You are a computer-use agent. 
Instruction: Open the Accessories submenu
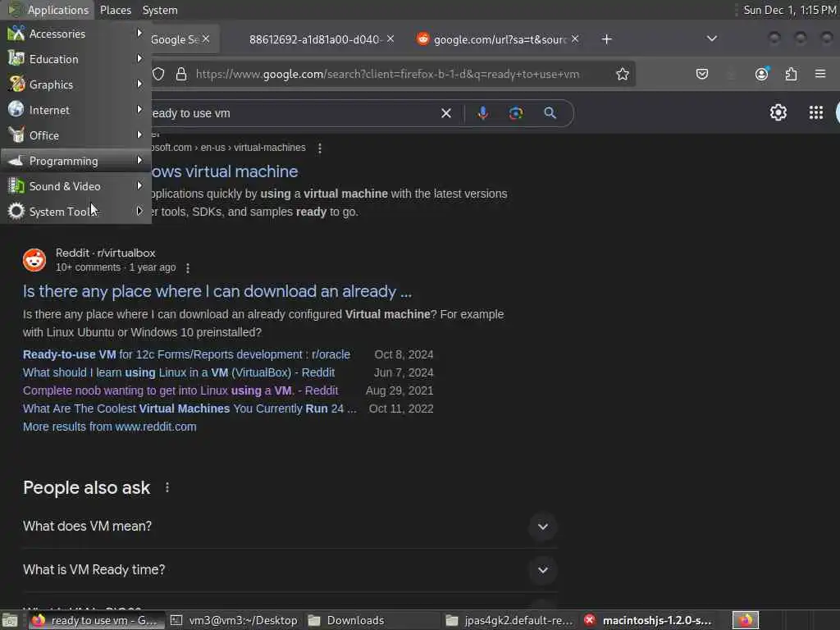coord(75,33)
